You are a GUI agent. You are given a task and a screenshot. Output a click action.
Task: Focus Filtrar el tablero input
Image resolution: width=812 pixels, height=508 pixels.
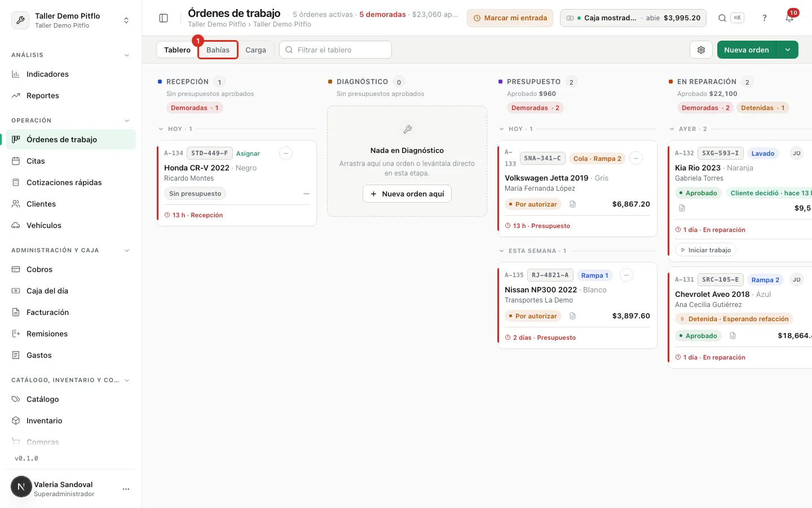pyautogui.click(x=336, y=50)
